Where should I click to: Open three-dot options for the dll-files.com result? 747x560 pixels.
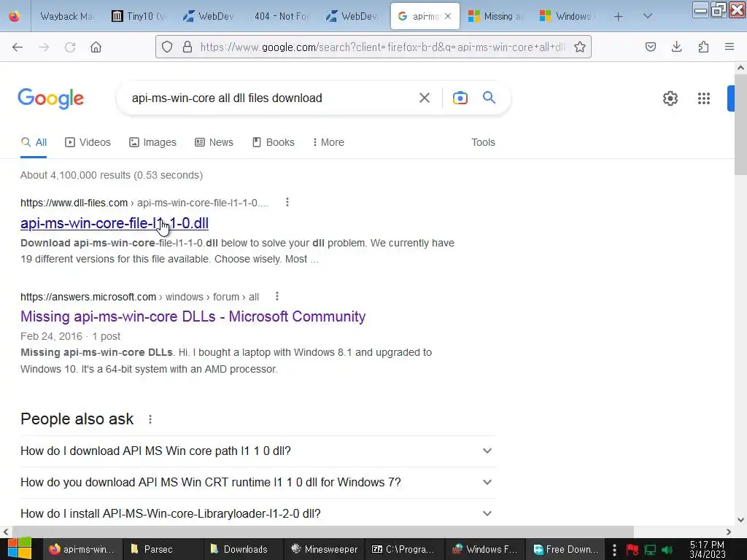pyautogui.click(x=287, y=203)
